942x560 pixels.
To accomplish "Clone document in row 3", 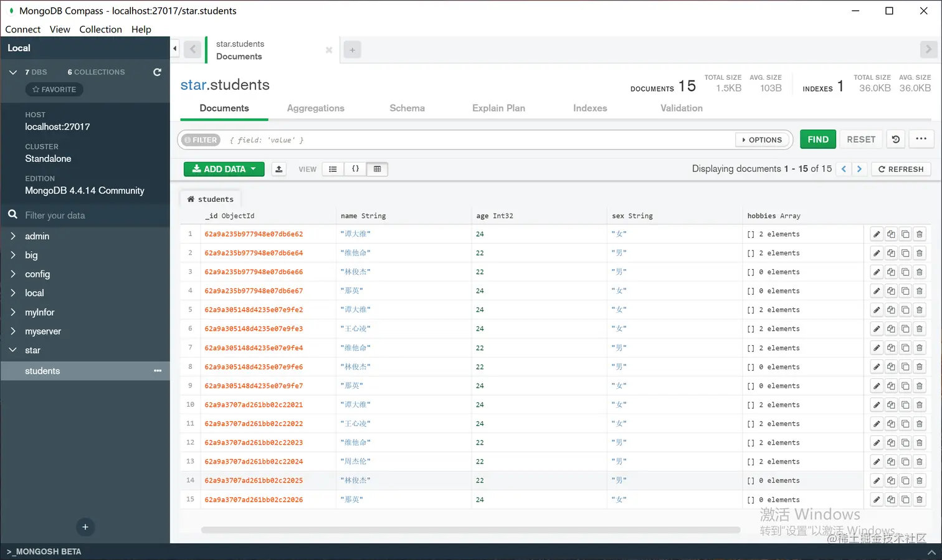I will click(x=905, y=272).
